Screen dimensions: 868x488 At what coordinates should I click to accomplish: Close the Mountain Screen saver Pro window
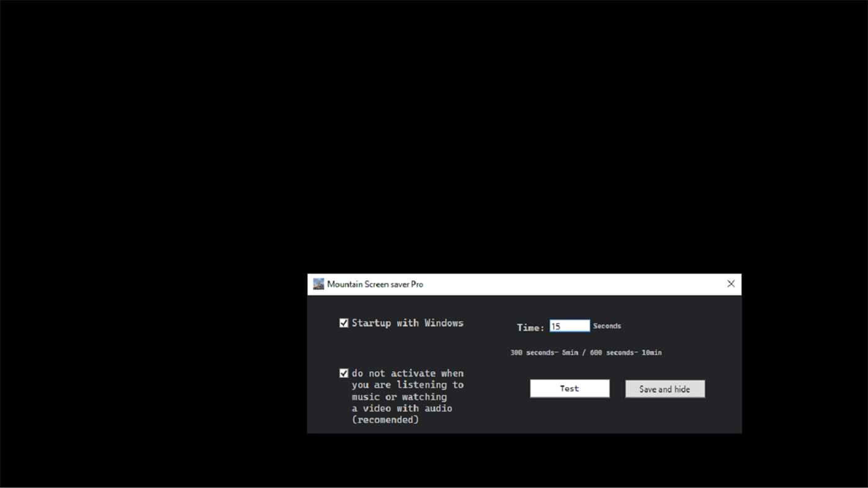click(x=731, y=284)
